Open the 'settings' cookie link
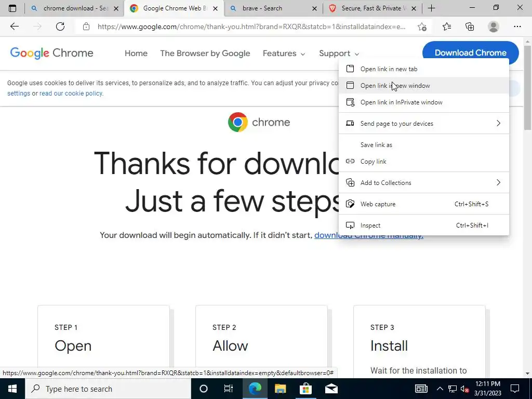The height and width of the screenshot is (399, 532). (x=19, y=94)
